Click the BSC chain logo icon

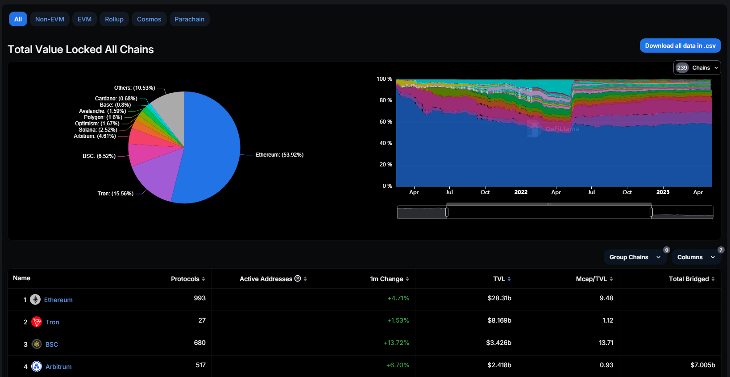[36, 344]
